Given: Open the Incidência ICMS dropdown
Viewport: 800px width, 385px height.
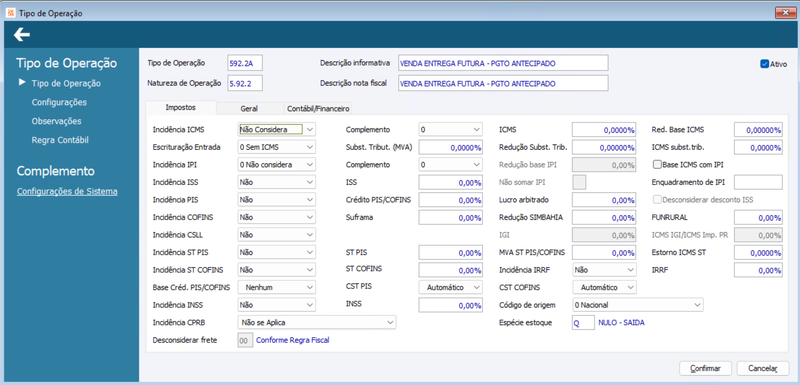Looking at the screenshot, I should tap(277, 130).
